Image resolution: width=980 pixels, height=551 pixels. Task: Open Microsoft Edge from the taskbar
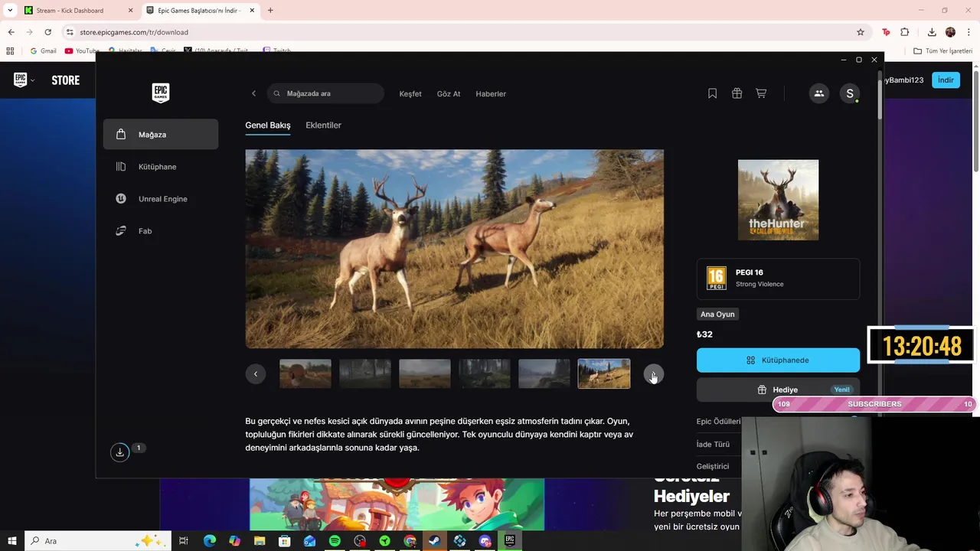point(210,541)
